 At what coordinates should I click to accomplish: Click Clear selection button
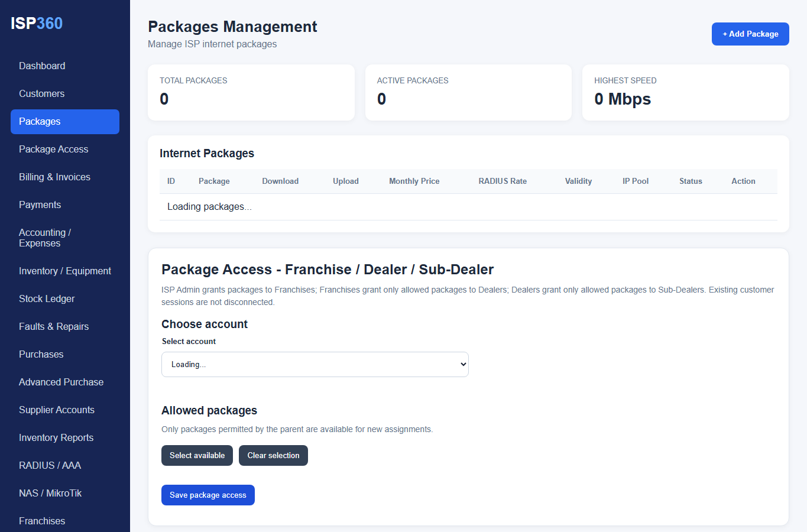pyautogui.click(x=273, y=455)
